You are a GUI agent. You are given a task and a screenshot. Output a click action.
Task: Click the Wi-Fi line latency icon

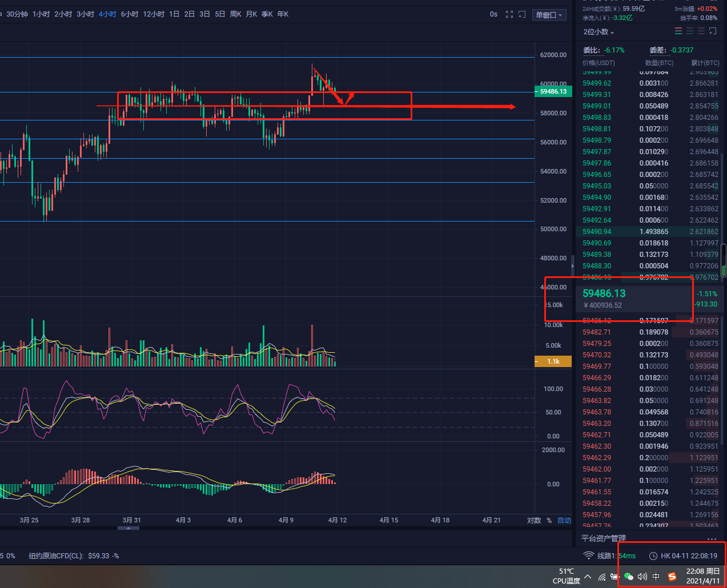[x=588, y=555]
